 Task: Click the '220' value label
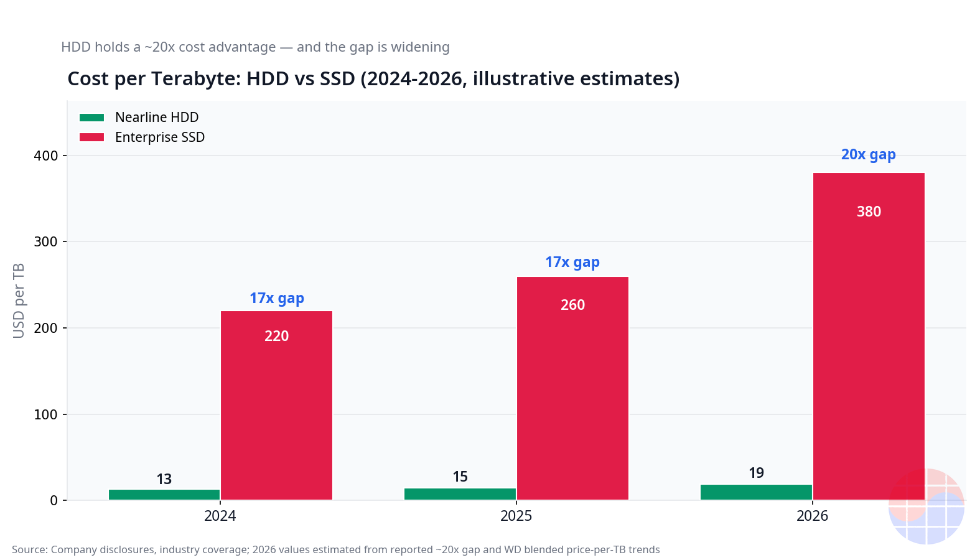point(276,336)
